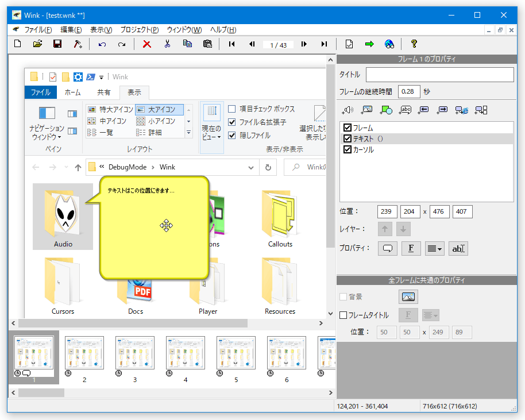
Task: Click the position field showing 239
Action: click(x=387, y=211)
